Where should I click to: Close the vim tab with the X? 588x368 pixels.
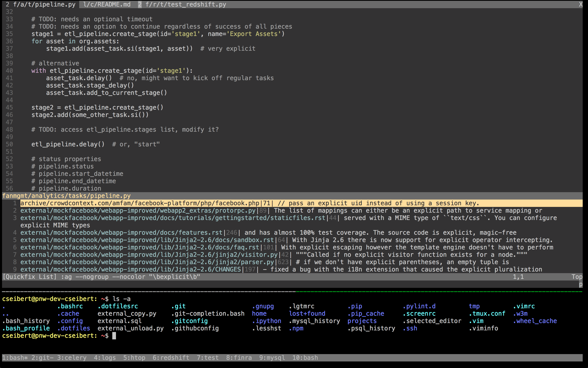click(580, 4)
